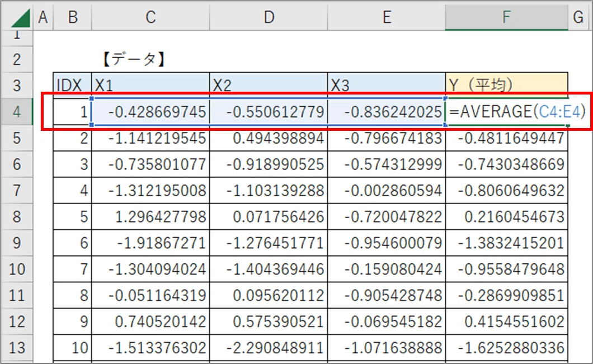
Task: Select column A header
Action: point(43,17)
